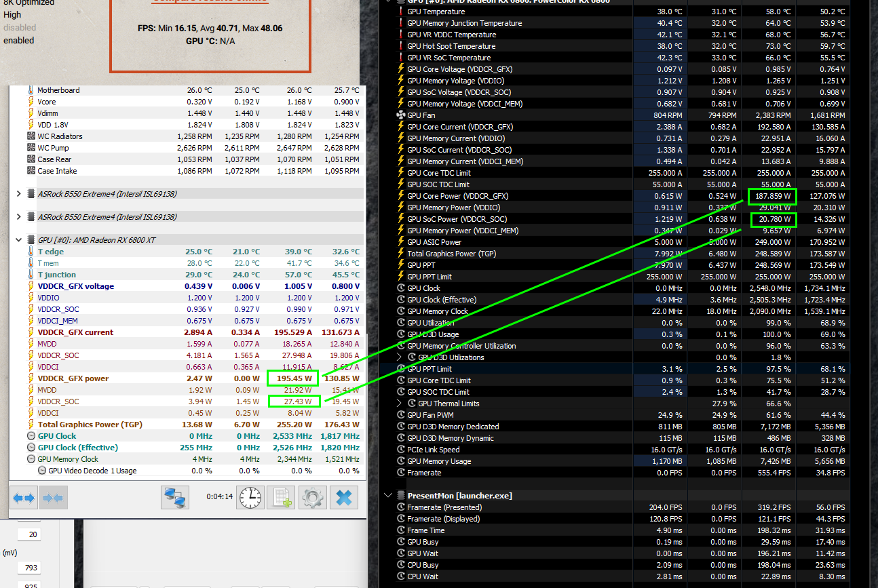Start logging with the sheet-plus icon
Image resolution: width=878 pixels, height=588 pixels.
(x=281, y=498)
